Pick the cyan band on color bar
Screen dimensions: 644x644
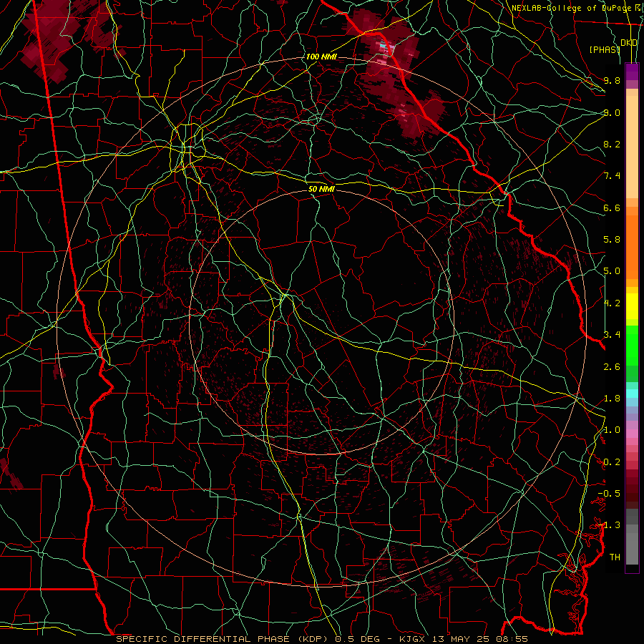coord(632,394)
